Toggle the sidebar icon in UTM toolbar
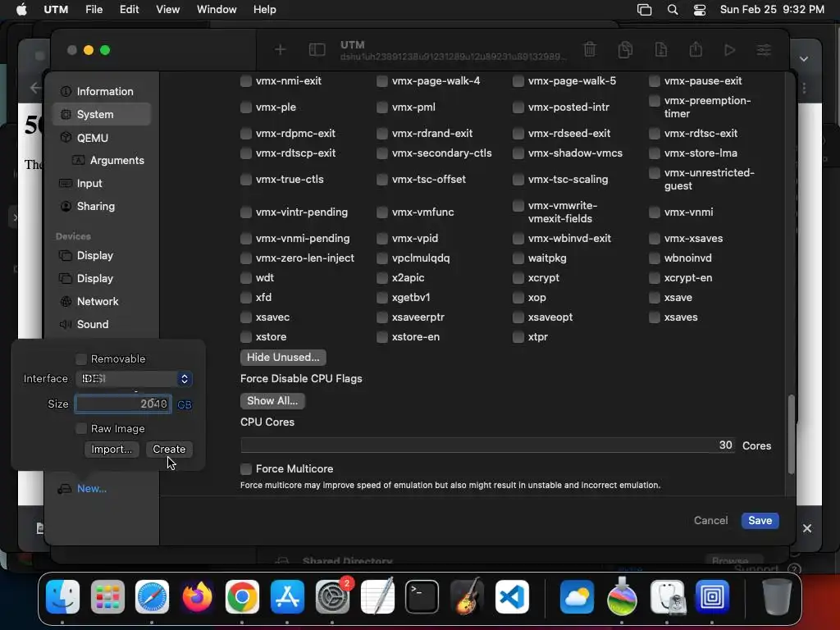This screenshot has height=630, width=840. coord(317,50)
